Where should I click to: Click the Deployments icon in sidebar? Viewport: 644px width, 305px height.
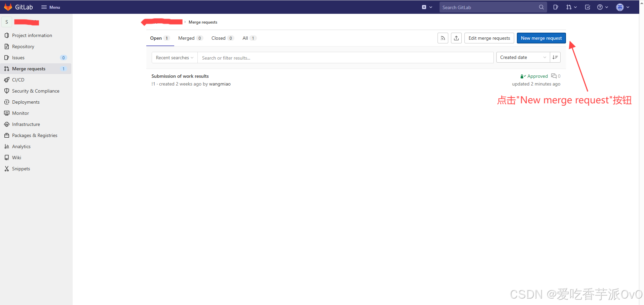[x=7, y=102]
